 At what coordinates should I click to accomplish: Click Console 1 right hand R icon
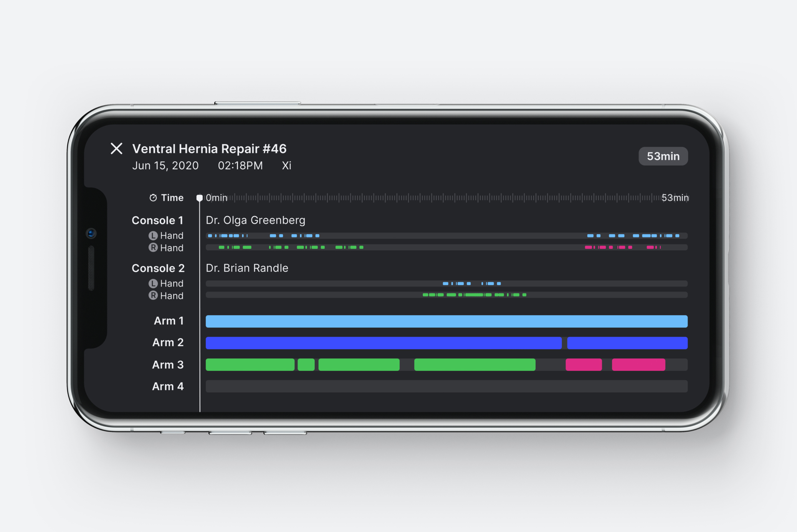tap(153, 248)
